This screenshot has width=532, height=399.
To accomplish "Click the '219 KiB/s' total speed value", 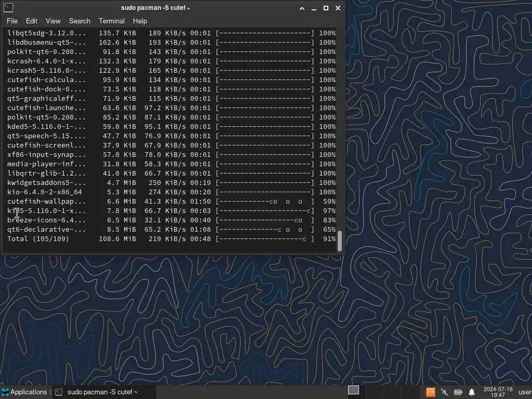I will 167,239.
